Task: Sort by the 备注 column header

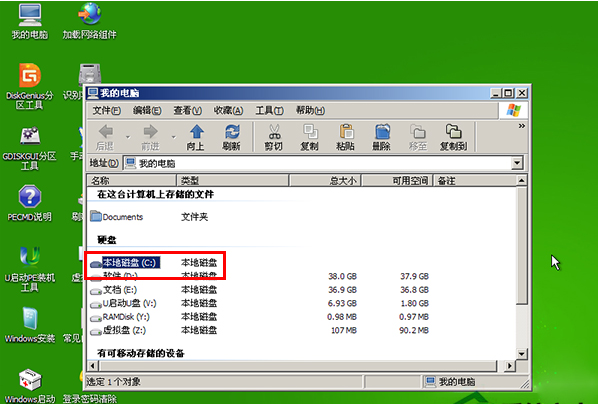Action: pyautogui.click(x=475, y=180)
